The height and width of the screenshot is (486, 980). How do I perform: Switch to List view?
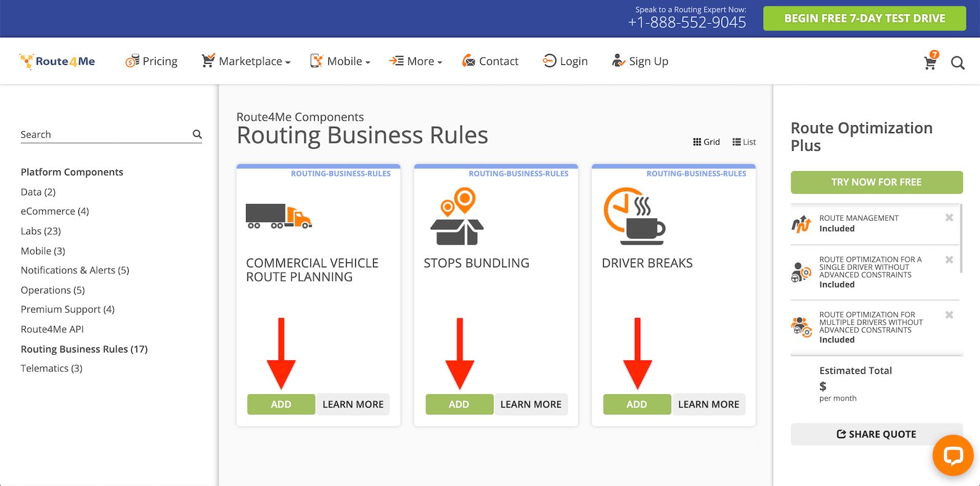coord(744,142)
